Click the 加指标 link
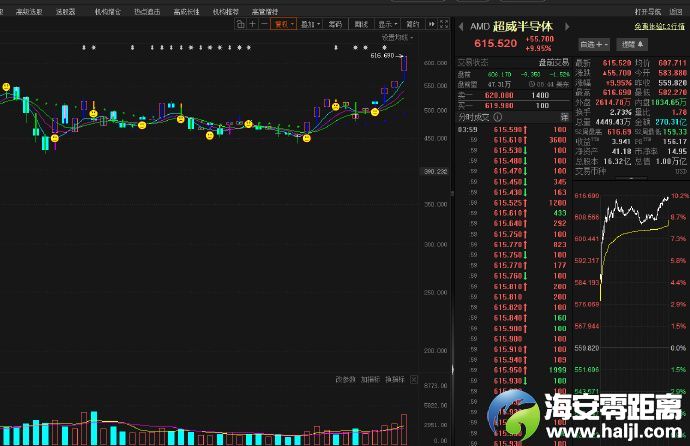Screen dimensions: 690x446 click(370, 380)
